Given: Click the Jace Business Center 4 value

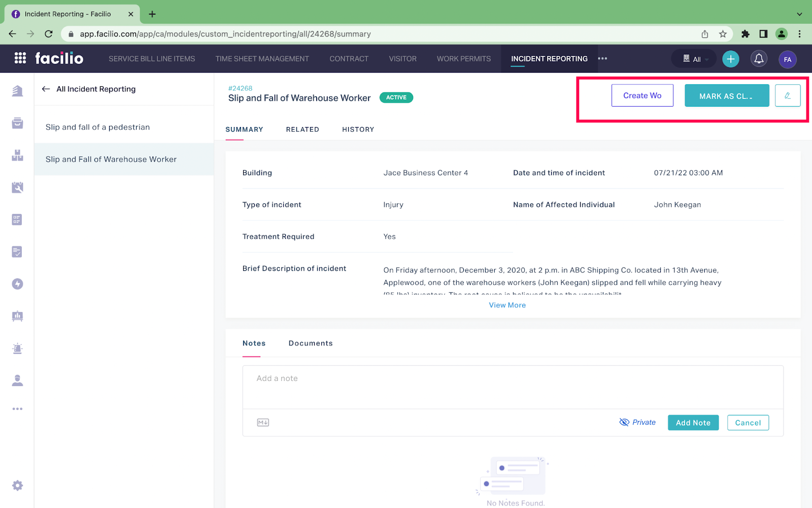Looking at the screenshot, I should tap(425, 173).
